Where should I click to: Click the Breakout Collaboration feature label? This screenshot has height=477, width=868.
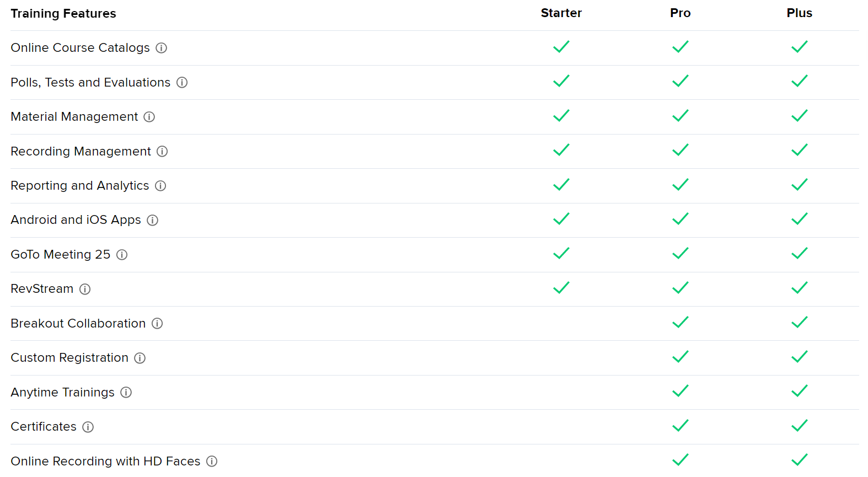pos(78,324)
